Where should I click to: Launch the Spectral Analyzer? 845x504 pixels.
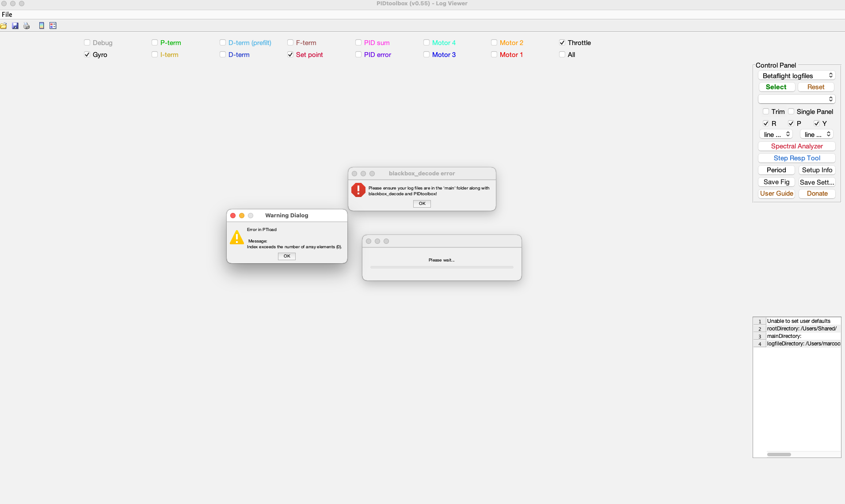click(796, 146)
